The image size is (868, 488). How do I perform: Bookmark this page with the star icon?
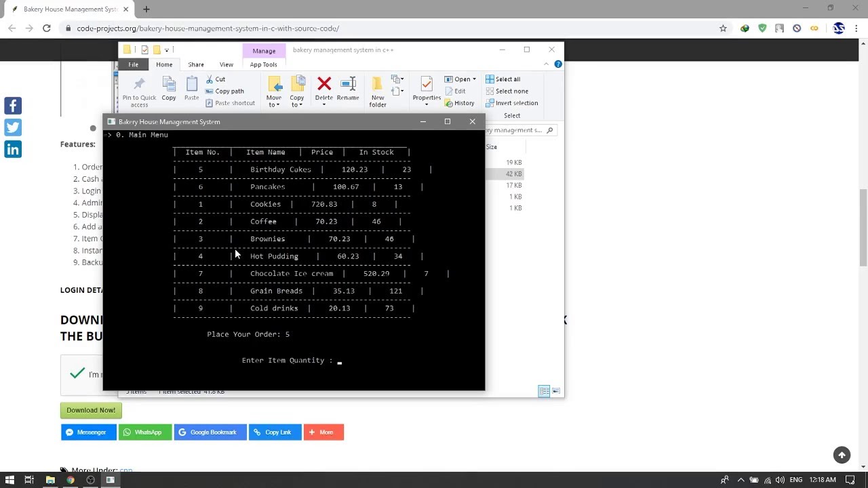723,28
